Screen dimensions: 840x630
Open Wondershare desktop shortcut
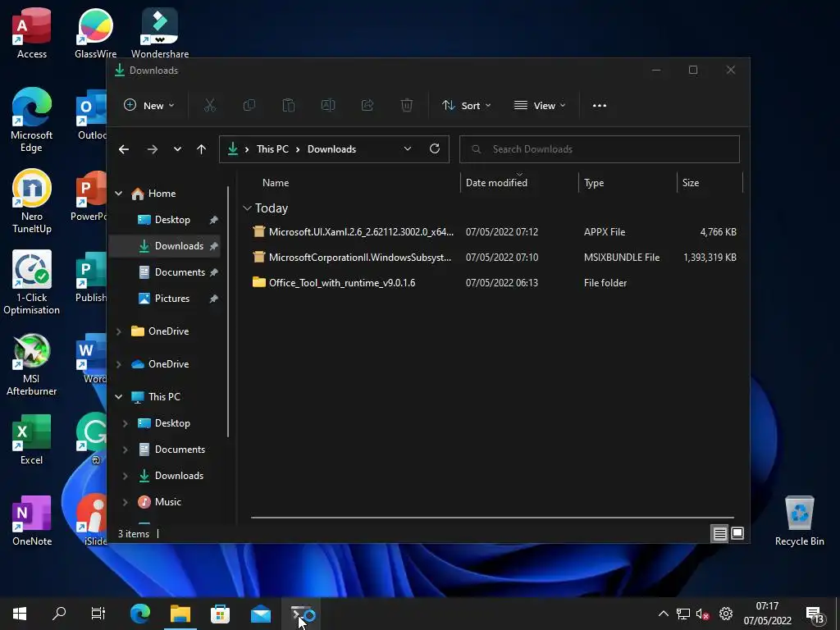pyautogui.click(x=160, y=33)
